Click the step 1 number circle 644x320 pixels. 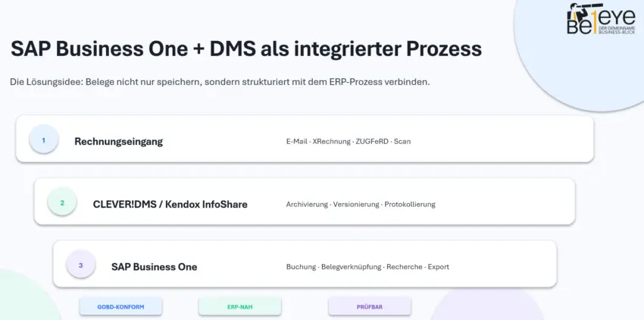(x=43, y=139)
